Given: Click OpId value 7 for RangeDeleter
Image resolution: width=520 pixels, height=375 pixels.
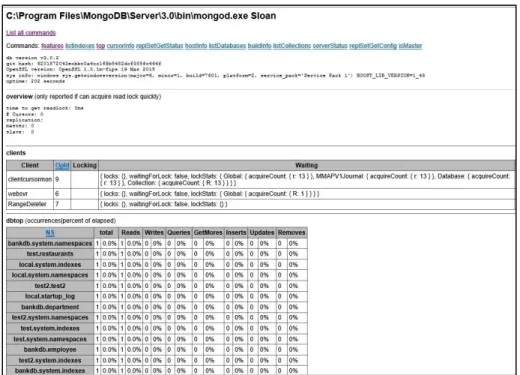Looking at the screenshot, I should click(62, 204).
